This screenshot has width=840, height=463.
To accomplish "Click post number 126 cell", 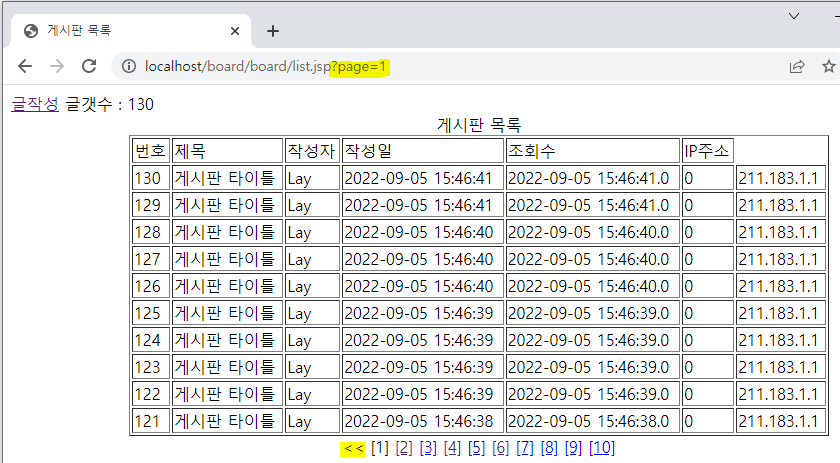I will coord(151,286).
